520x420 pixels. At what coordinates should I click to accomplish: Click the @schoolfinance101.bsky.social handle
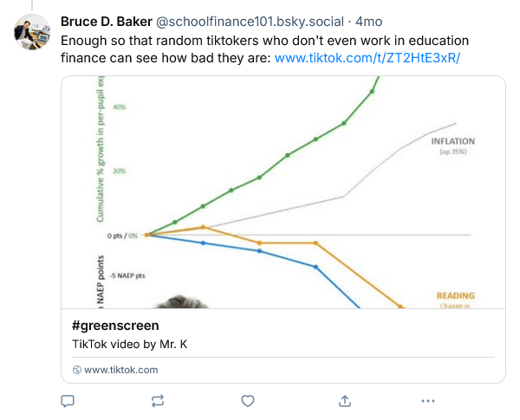coord(259,21)
